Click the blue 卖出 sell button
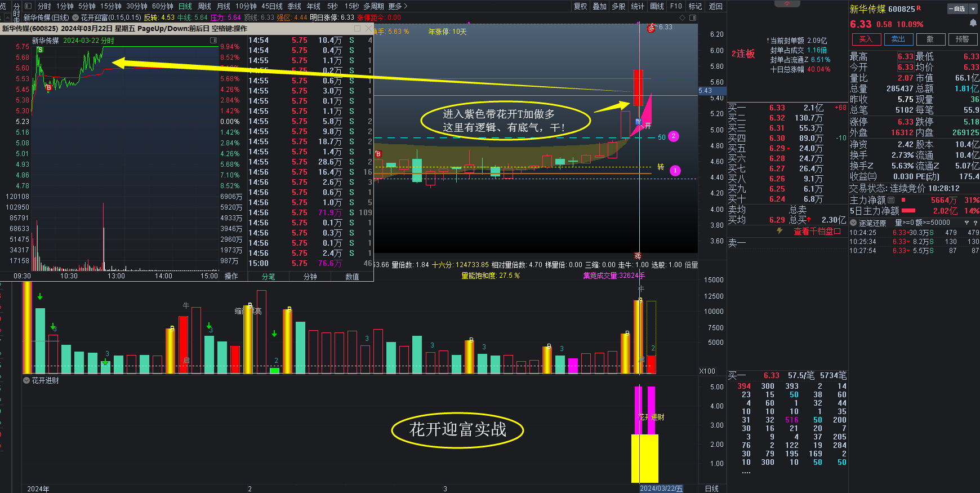This screenshot has width=980, height=493. pyautogui.click(x=898, y=39)
